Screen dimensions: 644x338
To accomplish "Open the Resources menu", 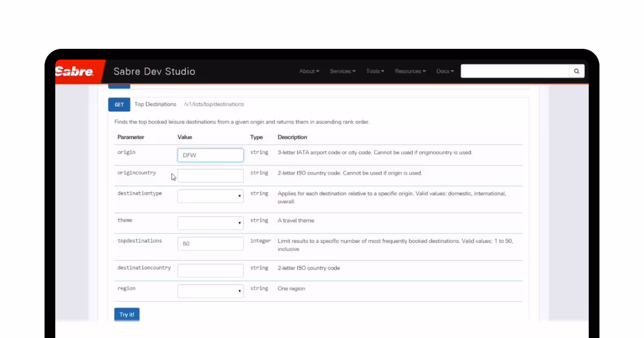I will click(411, 71).
